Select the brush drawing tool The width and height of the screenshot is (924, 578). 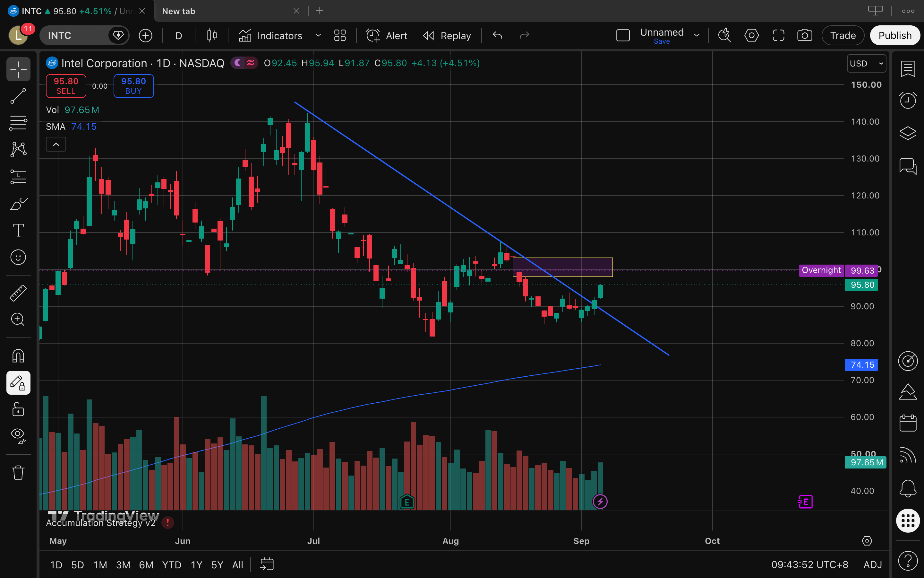click(18, 204)
